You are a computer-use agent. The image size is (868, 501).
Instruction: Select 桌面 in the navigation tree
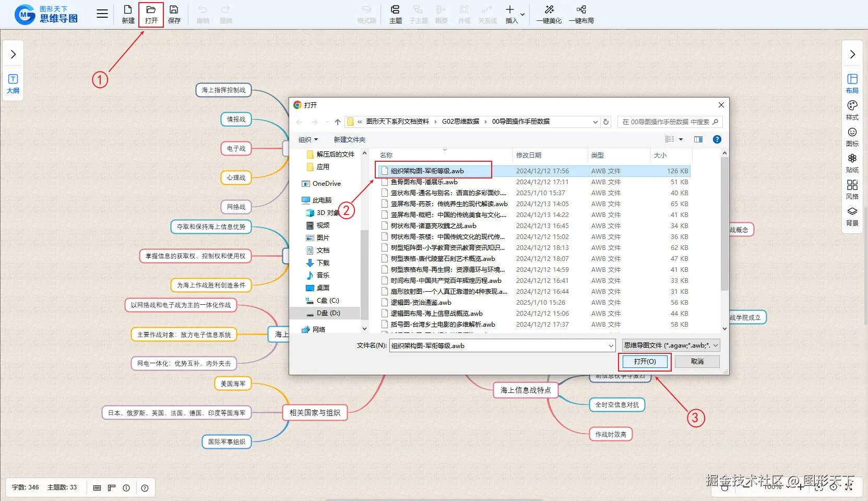[x=317, y=288]
